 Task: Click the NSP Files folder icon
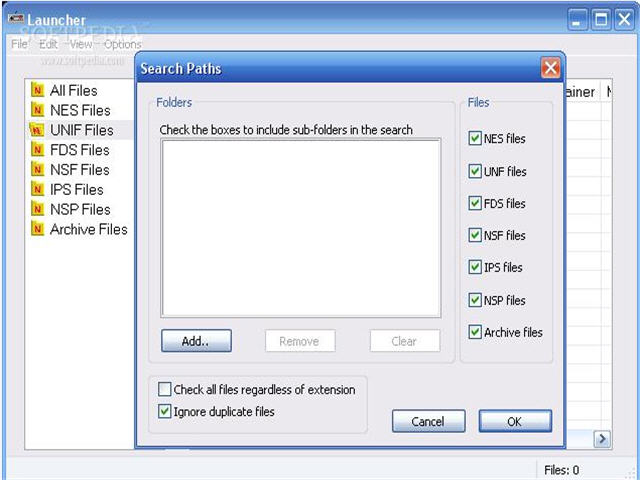click(37, 209)
